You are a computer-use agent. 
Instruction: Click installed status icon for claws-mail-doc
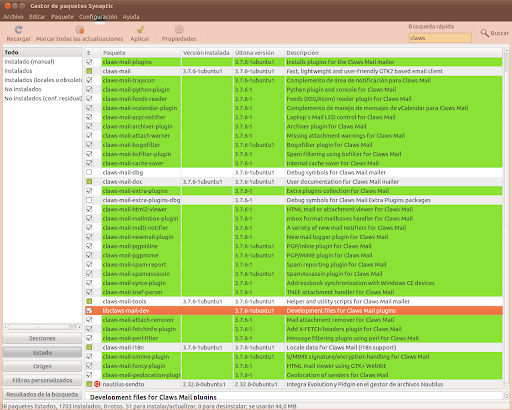89,182
